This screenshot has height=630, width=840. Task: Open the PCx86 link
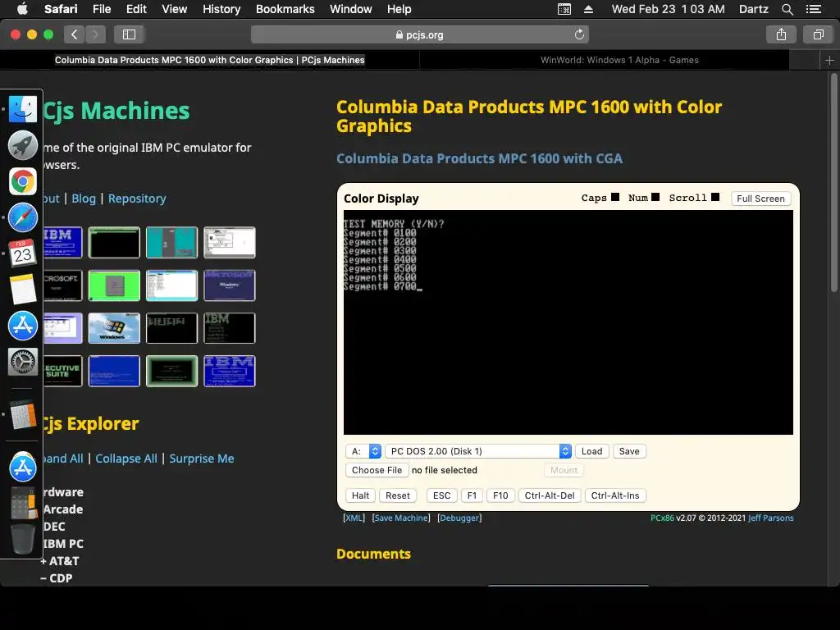tap(662, 518)
